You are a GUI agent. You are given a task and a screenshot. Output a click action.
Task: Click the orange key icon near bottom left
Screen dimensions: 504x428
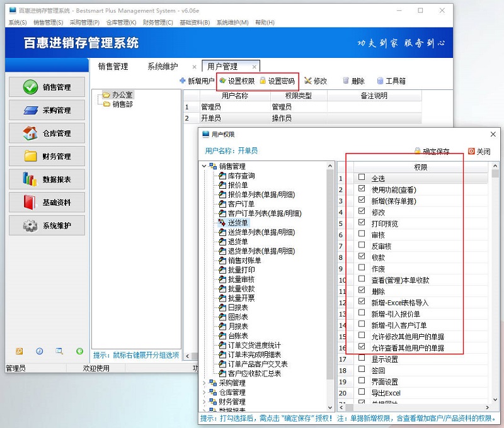[19, 352]
